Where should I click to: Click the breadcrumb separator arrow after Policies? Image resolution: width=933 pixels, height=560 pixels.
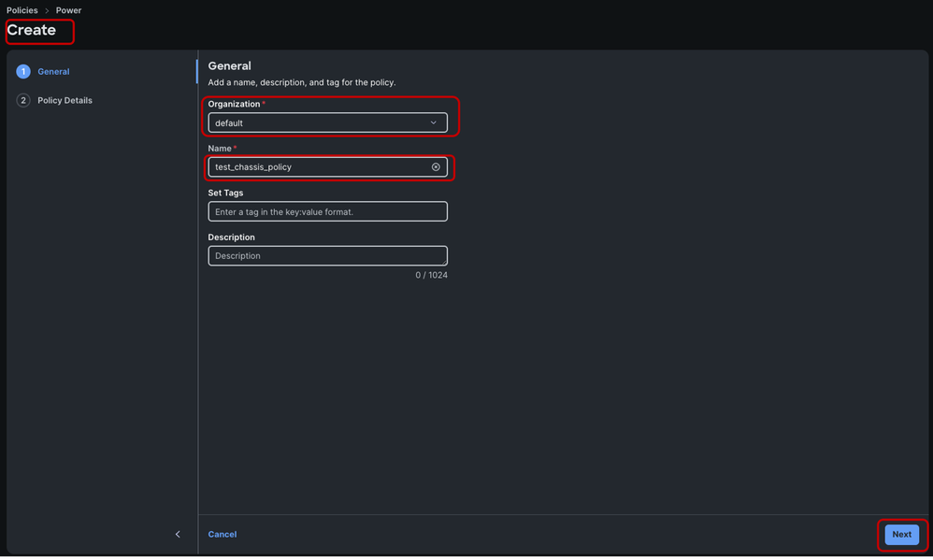(x=47, y=10)
